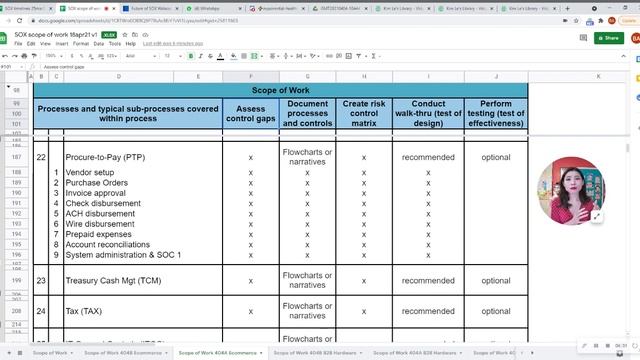Open the Format menu

81,44
